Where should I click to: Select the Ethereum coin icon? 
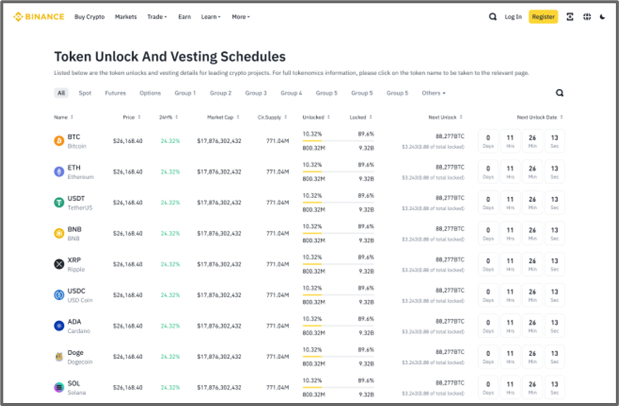(58, 171)
